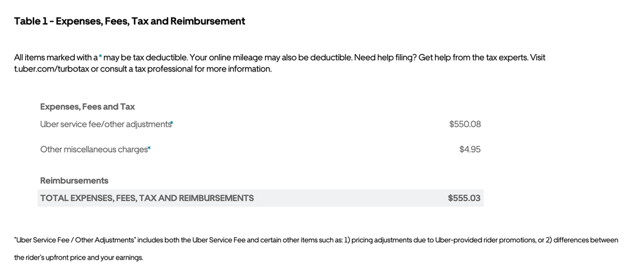Select the $555.03 total amount

[464, 198]
